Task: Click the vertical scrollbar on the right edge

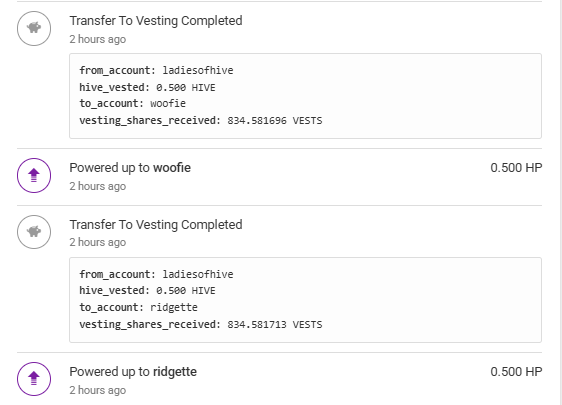Action: [x=560, y=202]
